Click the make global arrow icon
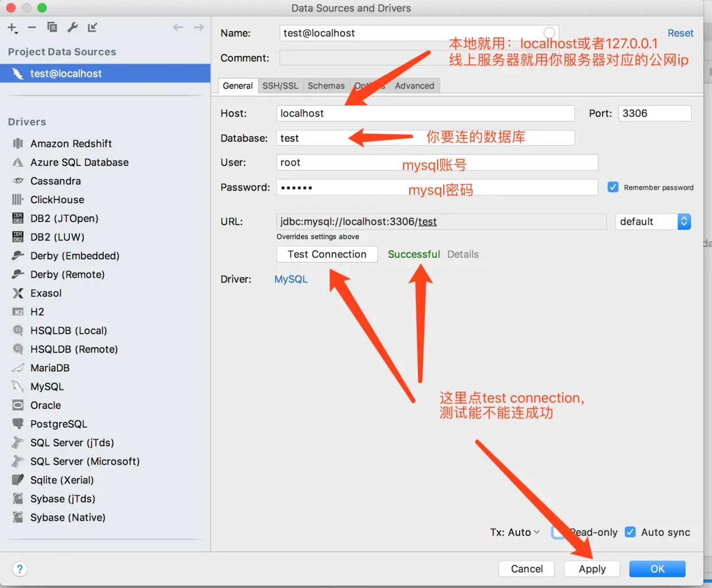 click(x=92, y=27)
